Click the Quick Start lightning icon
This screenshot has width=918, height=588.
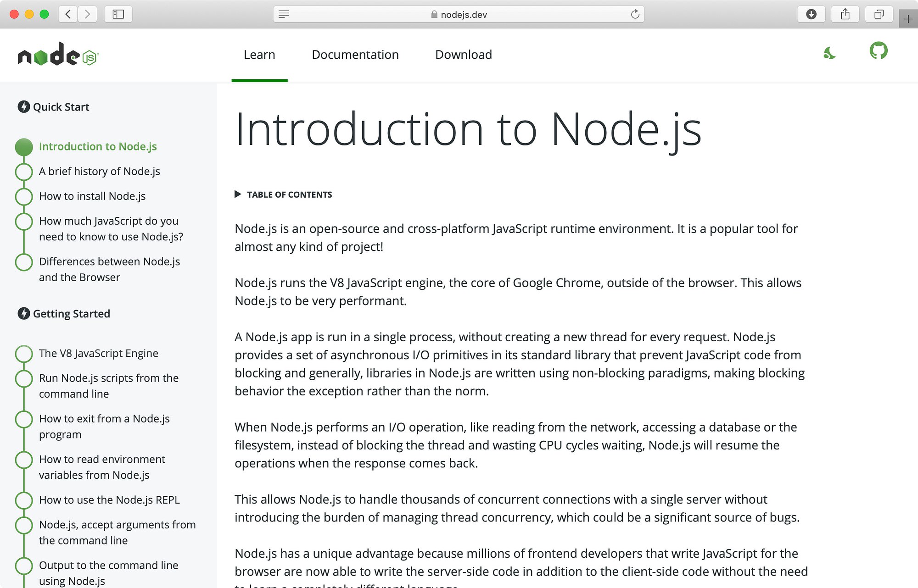pos(24,107)
